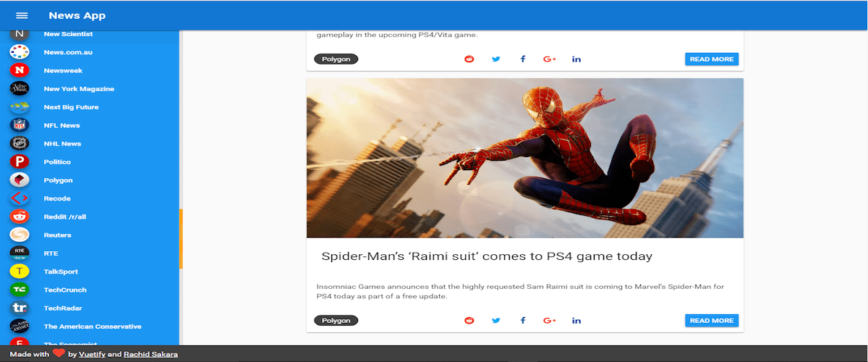
Task: Click the TalkSport yellow T icon
Action: click(x=20, y=271)
